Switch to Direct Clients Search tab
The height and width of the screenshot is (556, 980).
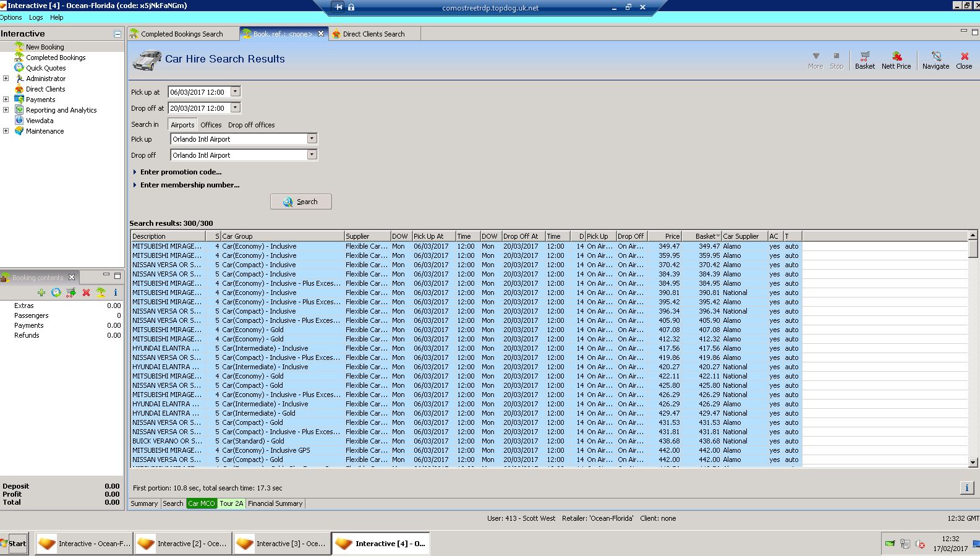click(x=373, y=34)
